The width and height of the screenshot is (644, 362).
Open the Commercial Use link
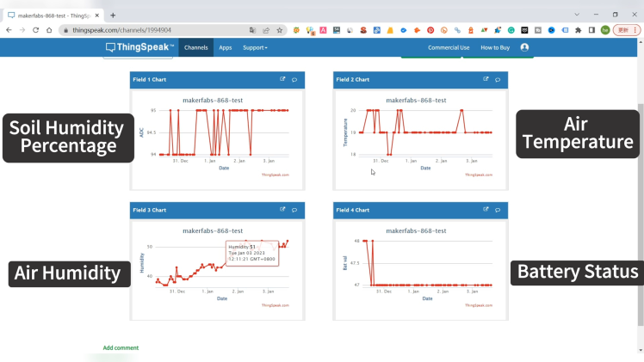(449, 48)
